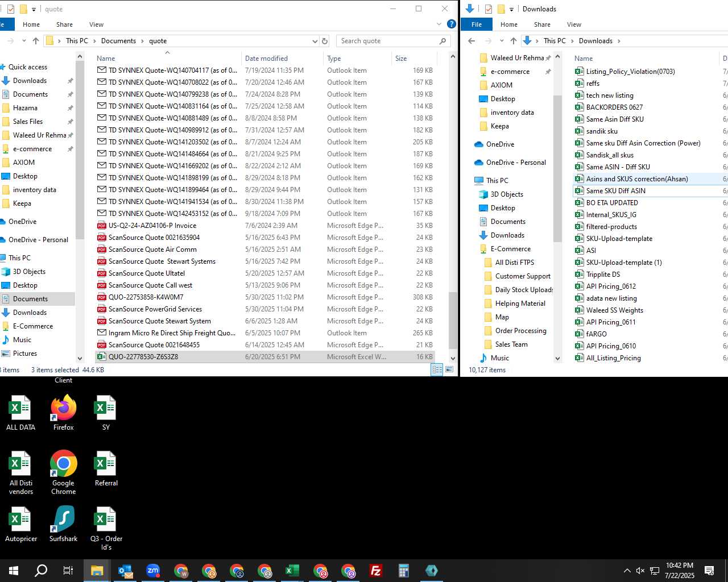Open recent locations dropdown in quote window
728x582 pixels.
pos(24,41)
